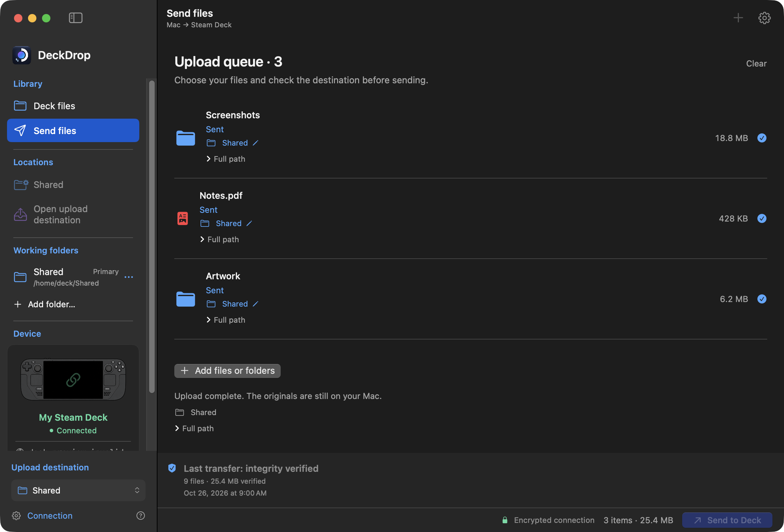Screen dimensions: 784x532
Task: Click Shared destination link under Notes.pdf
Action: click(229, 223)
